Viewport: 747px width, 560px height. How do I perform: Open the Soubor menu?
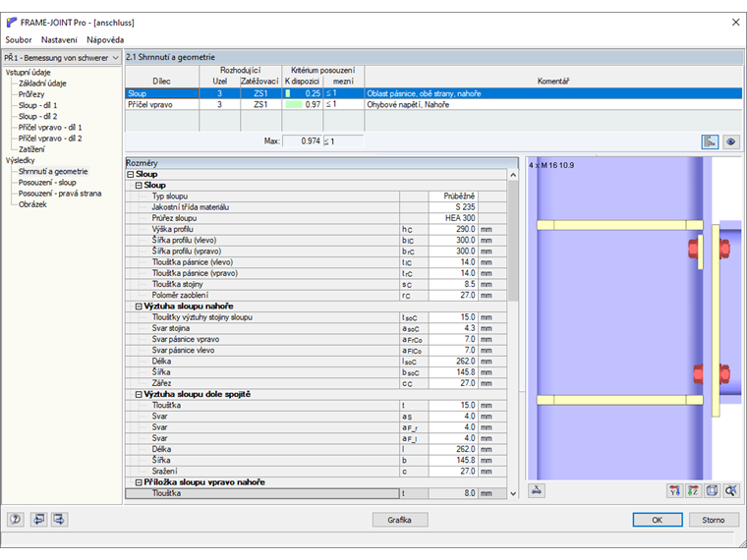[19, 40]
